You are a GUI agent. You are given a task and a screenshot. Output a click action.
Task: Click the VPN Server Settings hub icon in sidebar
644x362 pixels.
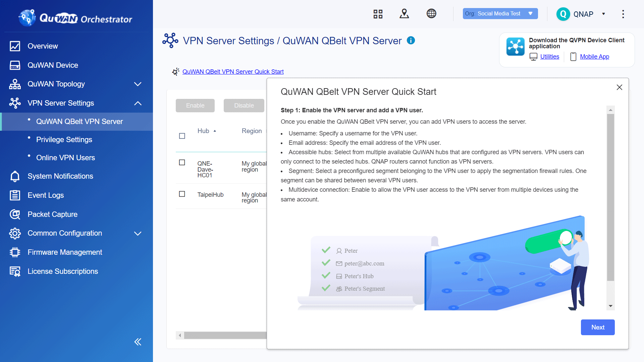pyautogui.click(x=15, y=103)
